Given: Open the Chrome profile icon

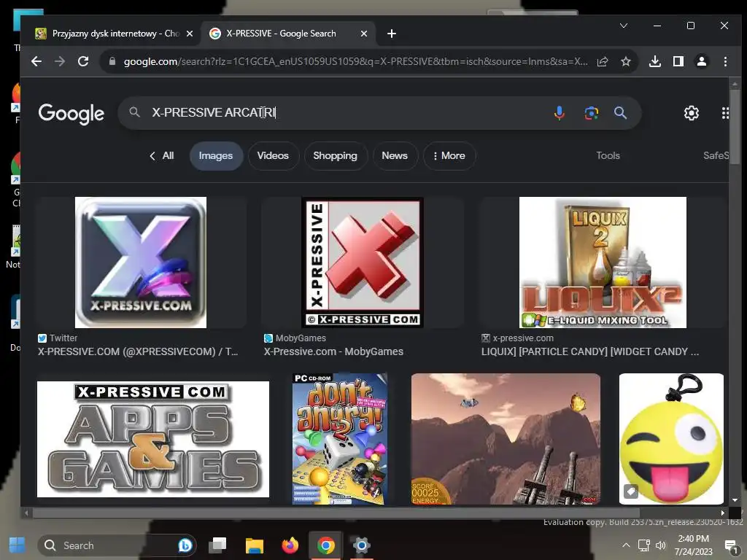Looking at the screenshot, I should pyautogui.click(x=702, y=61).
